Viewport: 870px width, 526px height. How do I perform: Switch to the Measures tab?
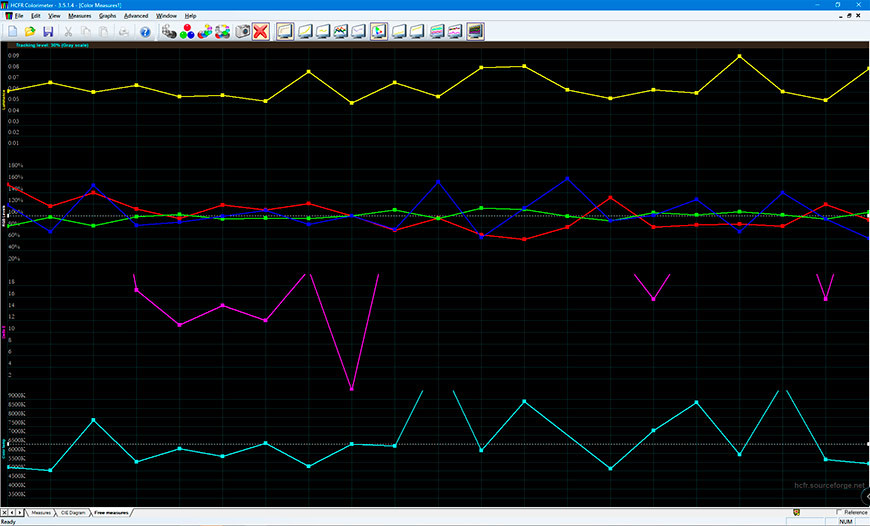(x=41, y=512)
